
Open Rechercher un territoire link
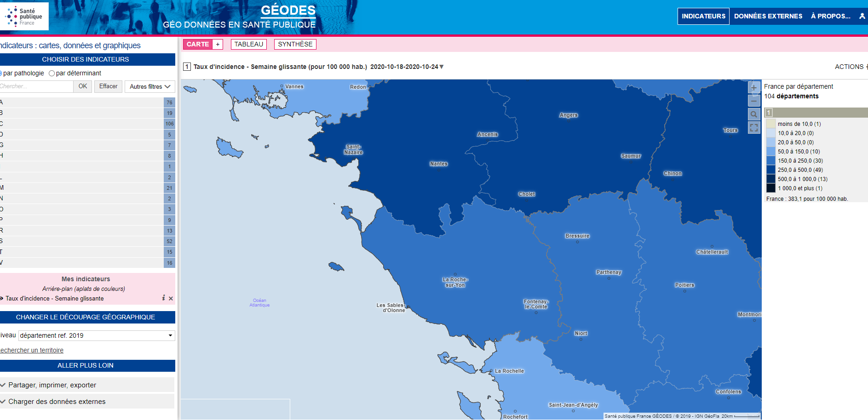click(x=32, y=350)
